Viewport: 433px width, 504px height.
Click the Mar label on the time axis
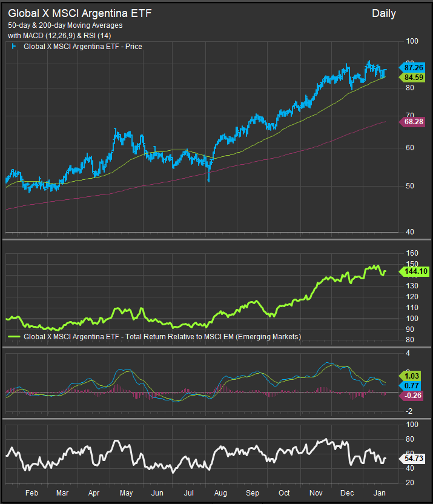62,493
